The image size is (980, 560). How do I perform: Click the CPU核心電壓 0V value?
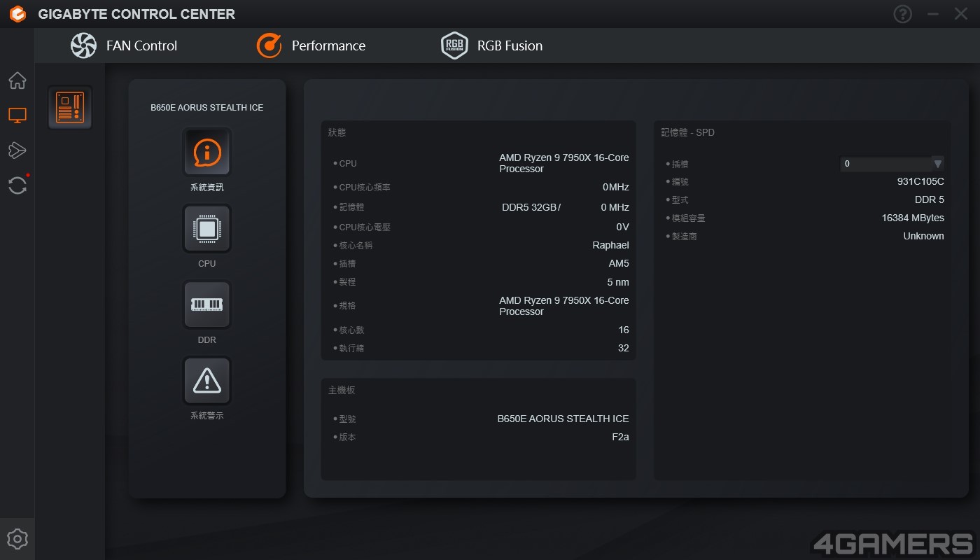tap(622, 227)
